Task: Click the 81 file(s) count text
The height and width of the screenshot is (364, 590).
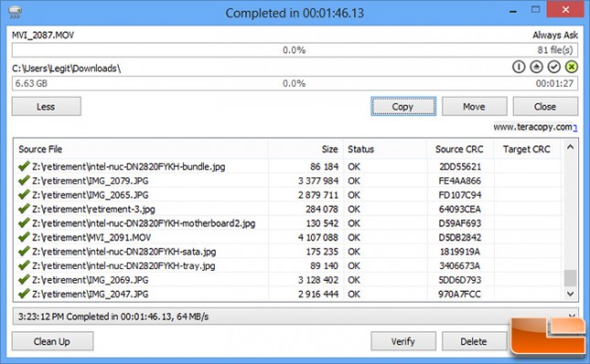Action: point(555,50)
